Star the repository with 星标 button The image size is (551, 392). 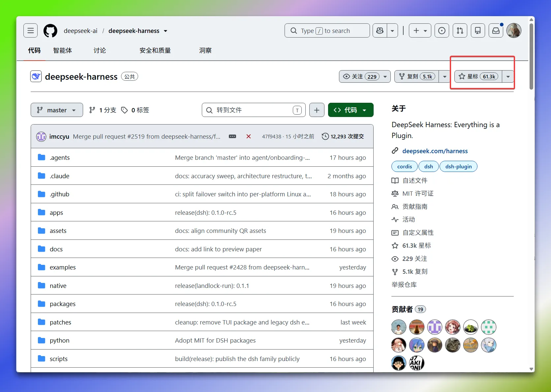click(x=478, y=76)
